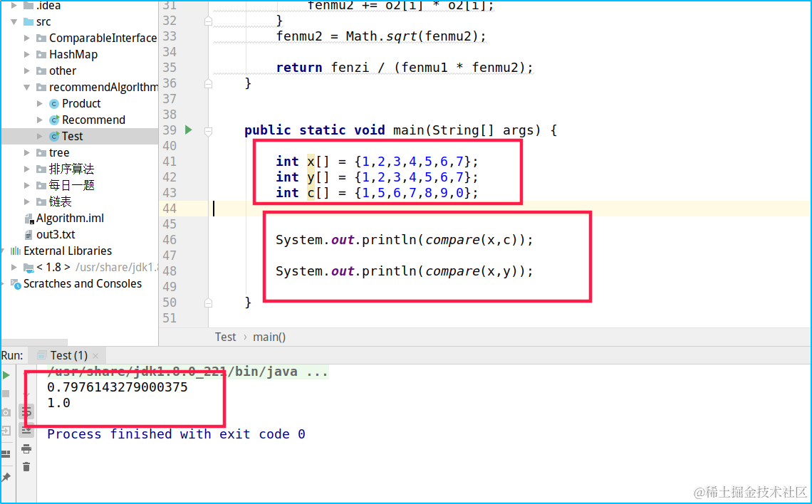The image size is (812, 504).
Task: Expand the < 1.8 > JDK library arrow
Action: (x=14, y=268)
